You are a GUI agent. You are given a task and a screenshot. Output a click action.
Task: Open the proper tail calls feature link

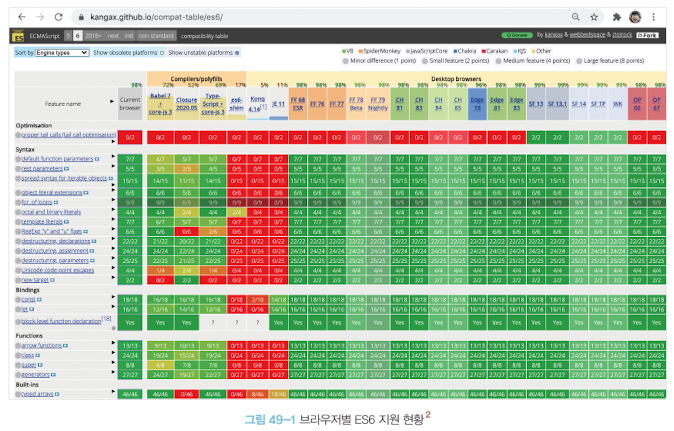(69, 135)
